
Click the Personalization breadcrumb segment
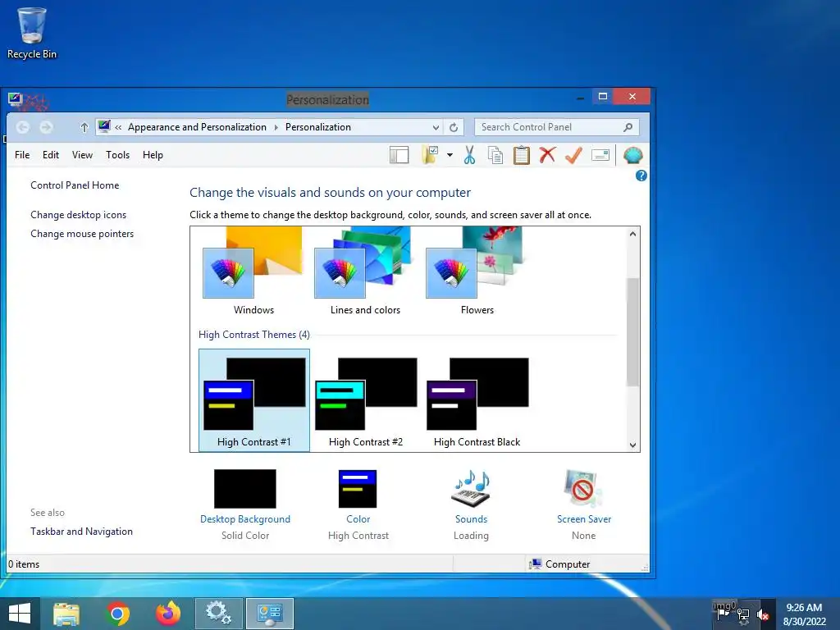pos(318,127)
